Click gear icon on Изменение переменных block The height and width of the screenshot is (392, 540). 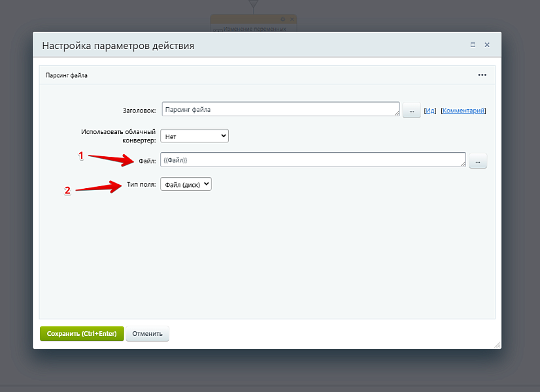[282, 20]
